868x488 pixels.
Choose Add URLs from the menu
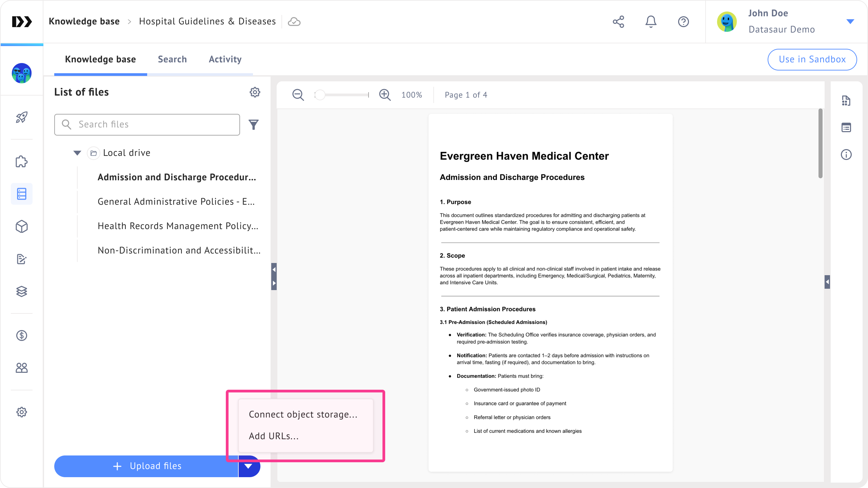tap(274, 436)
